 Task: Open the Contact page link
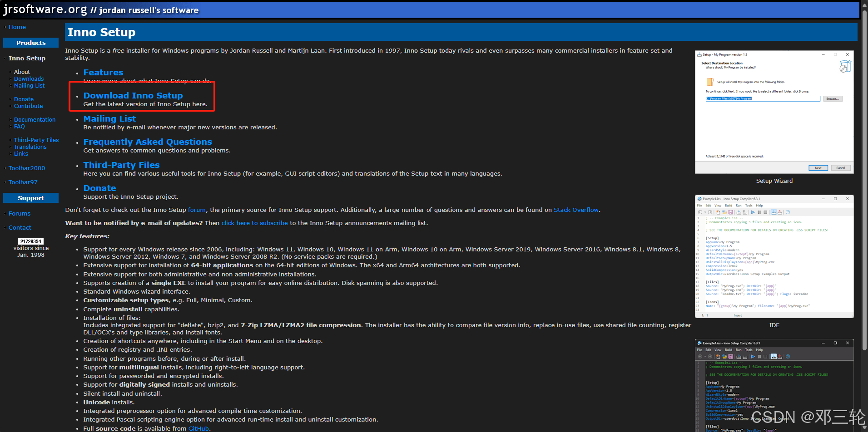click(20, 228)
